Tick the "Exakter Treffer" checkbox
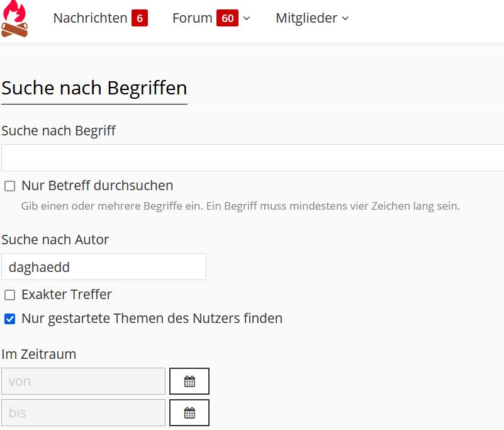Image resolution: width=504 pixels, height=430 pixels. point(10,295)
